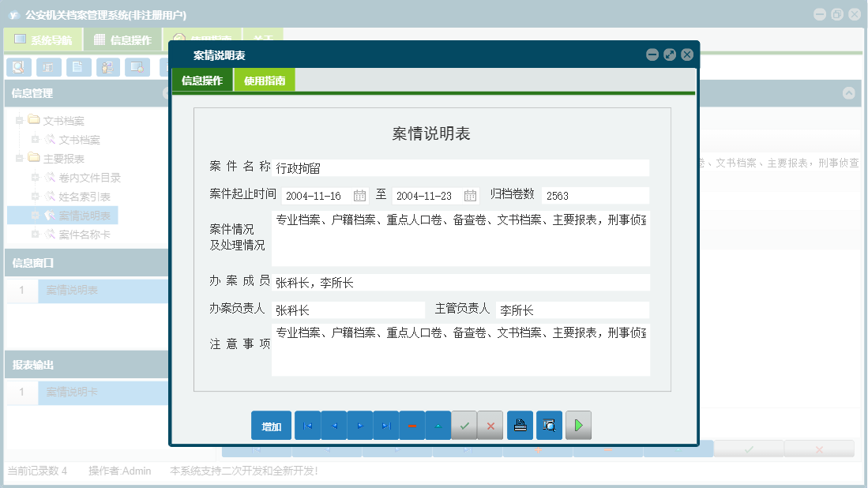Image resolution: width=868 pixels, height=488 pixels.
Task: Open the print icon in the dialog
Action: coord(520,425)
